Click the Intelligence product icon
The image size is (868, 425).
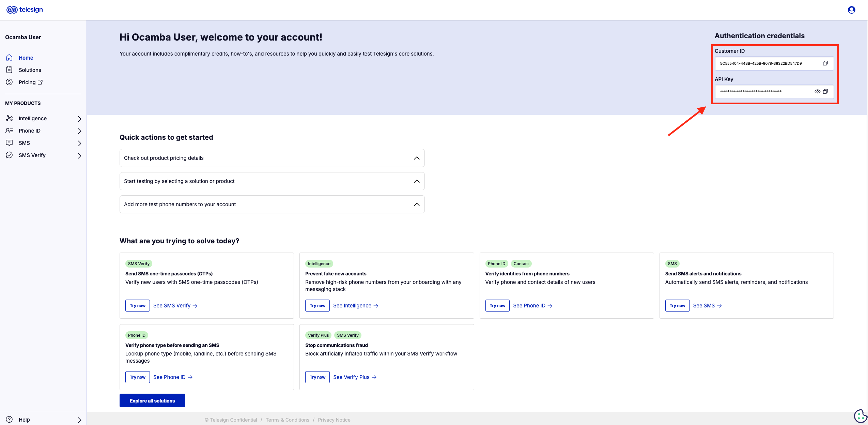[x=9, y=118]
